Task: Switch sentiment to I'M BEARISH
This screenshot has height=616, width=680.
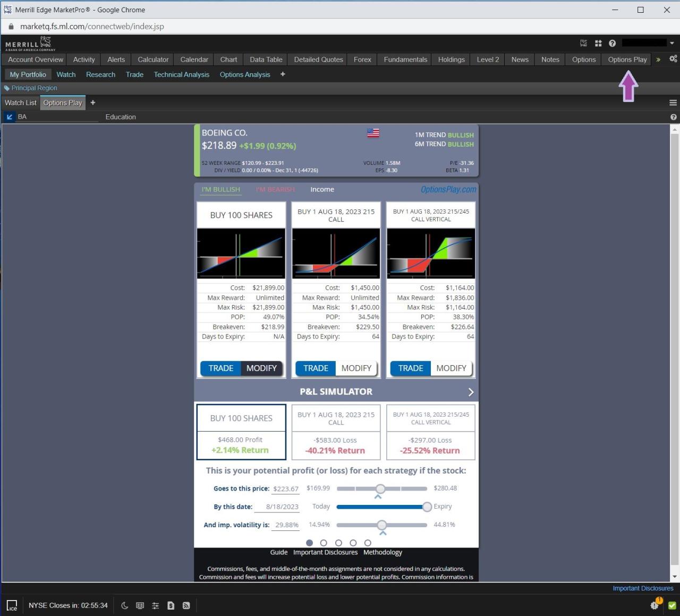Action: click(x=275, y=189)
